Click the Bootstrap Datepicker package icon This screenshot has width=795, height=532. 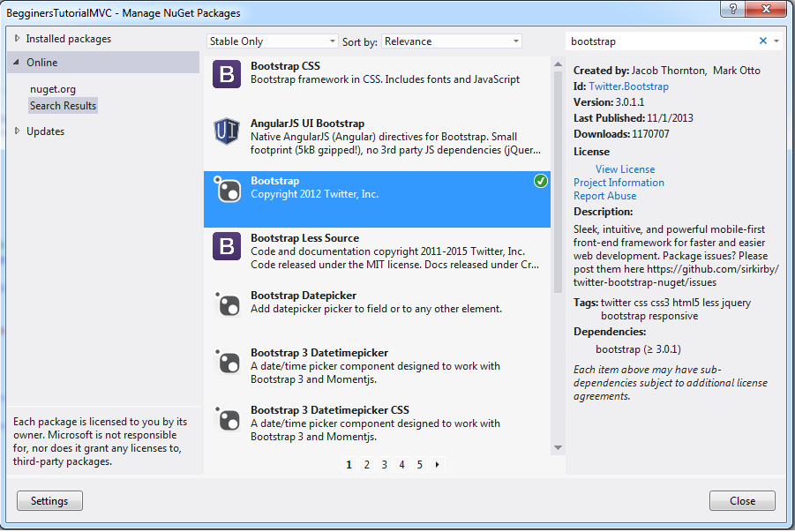[228, 303]
